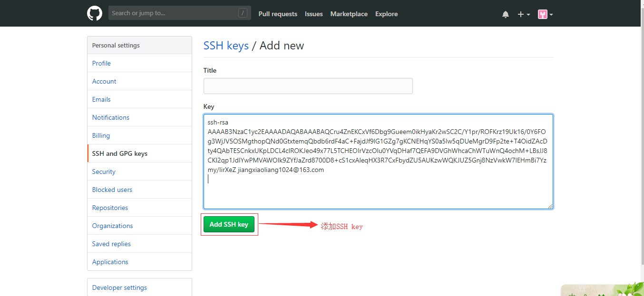The height and width of the screenshot is (296, 644).
Task: Click inside the Key textarea
Action: click(x=378, y=162)
